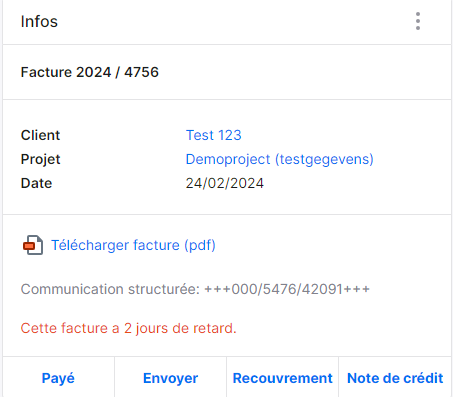Select the Facture 2024 / 4756 heading
Image resolution: width=453 pixels, height=397 pixels.
(90, 72)
